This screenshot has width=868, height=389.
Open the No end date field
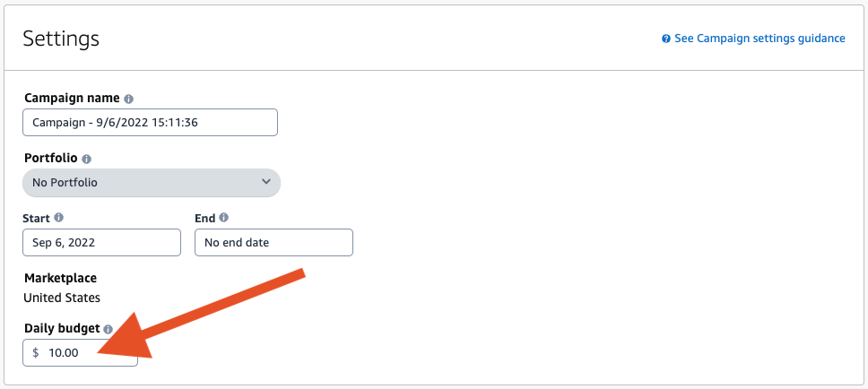(273, 242)
